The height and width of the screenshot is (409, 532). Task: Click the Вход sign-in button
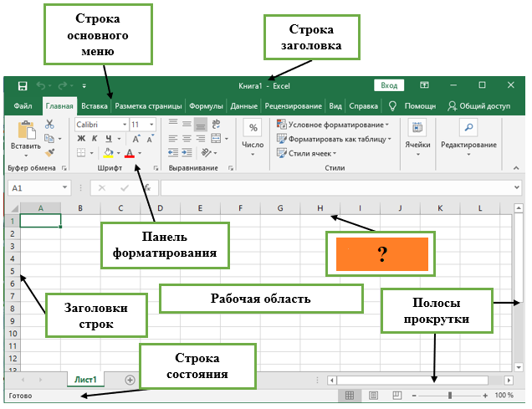pos(389,85)
